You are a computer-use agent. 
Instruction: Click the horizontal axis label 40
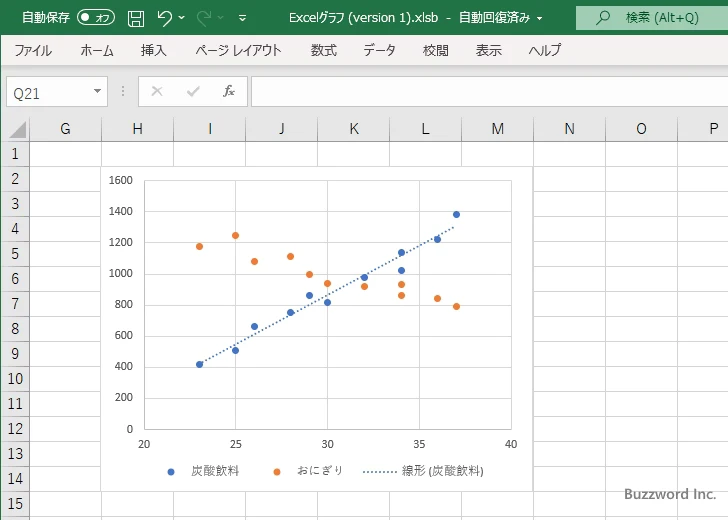pyautogui.click(x=511, y=444)
